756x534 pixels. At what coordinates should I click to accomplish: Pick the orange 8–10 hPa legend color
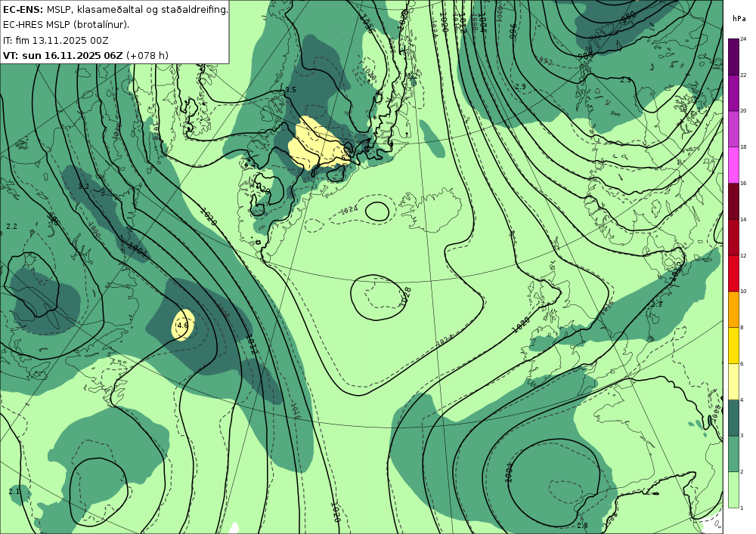(x=733, y=309)
